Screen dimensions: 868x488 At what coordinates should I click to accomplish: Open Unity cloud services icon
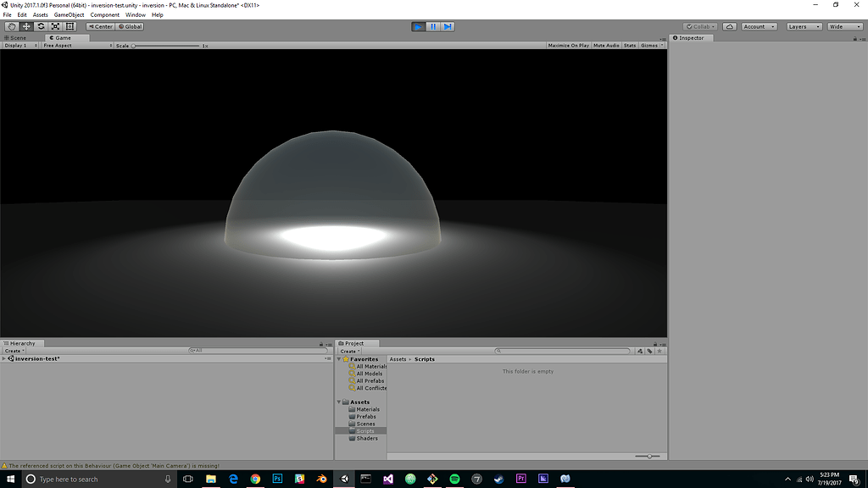[729, 26]
